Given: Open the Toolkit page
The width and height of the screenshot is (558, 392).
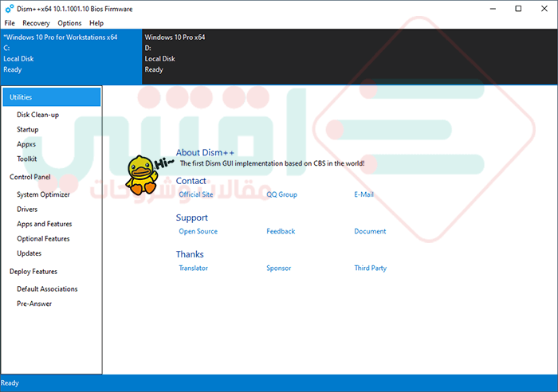Looking at the screenshot, I should pyautogui.click(x=26, y=159).
